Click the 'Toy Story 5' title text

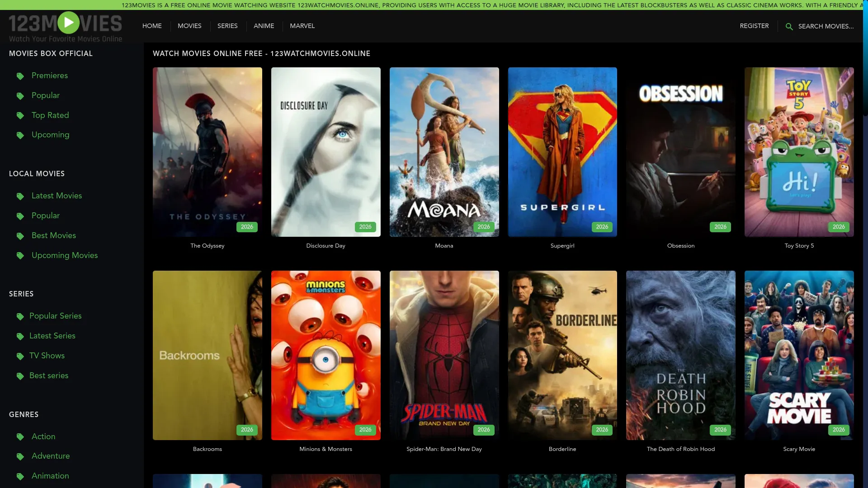point(799,246)
